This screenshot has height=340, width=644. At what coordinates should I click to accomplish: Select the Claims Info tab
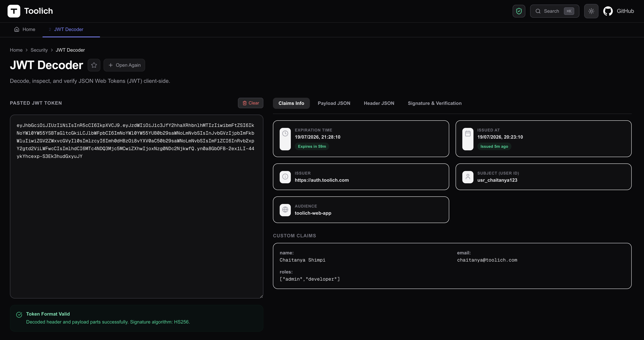[291, 103]
